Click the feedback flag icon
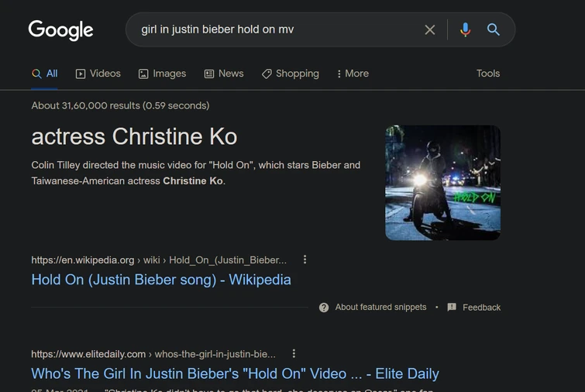Screen dimensions: 585x392 pyautogui.click(x=452, y=307)
